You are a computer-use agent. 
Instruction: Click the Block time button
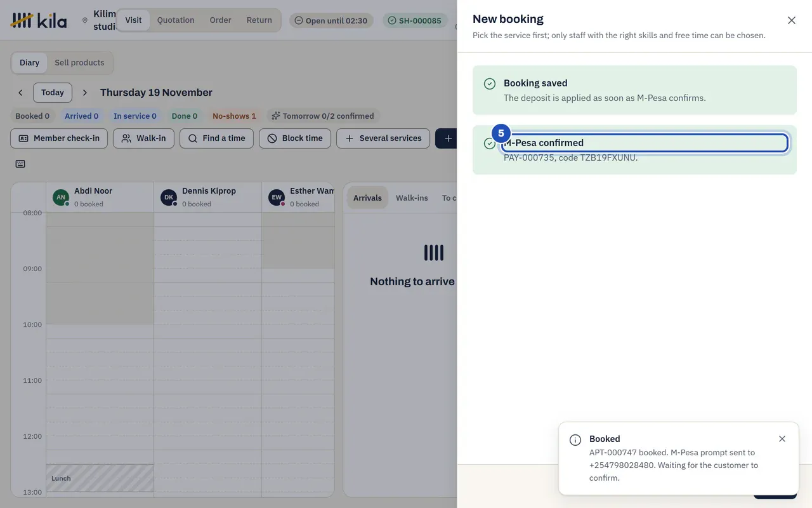[x=295, y=138]
